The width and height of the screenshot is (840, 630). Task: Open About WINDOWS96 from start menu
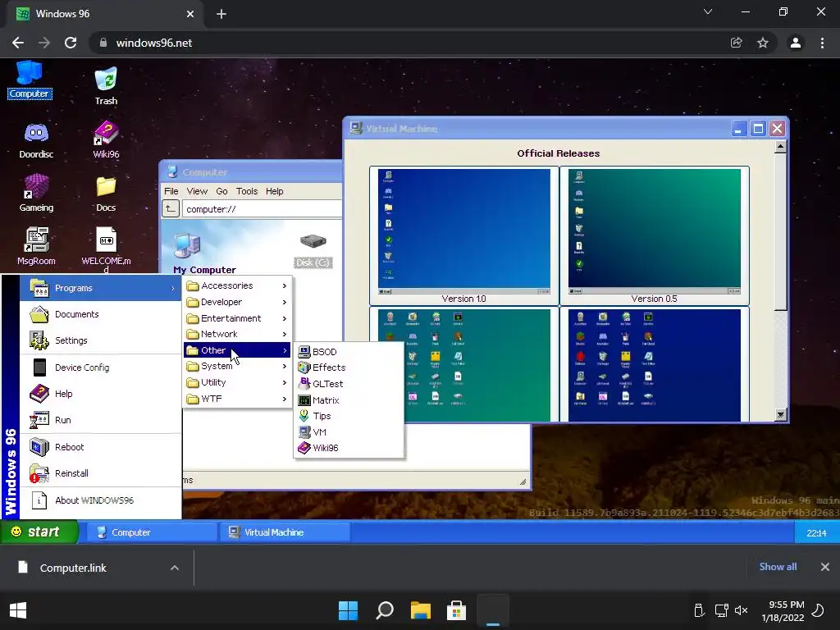101,500
